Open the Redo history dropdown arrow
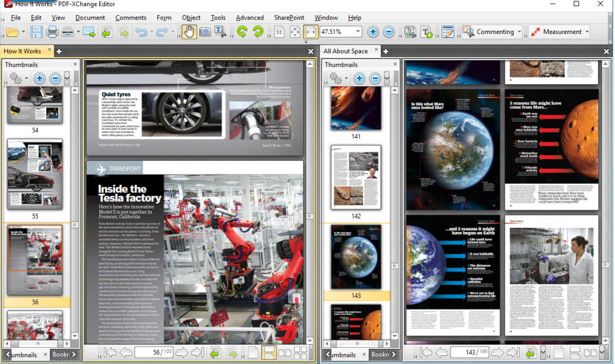Image resolution: width=615 pixels, height=364 pixels. coord(173,32)
